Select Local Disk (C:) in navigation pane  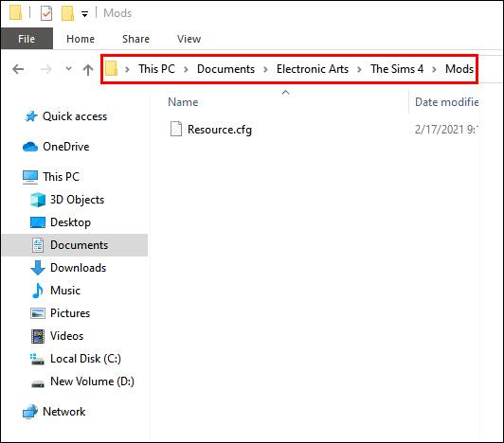coord(85,359)
